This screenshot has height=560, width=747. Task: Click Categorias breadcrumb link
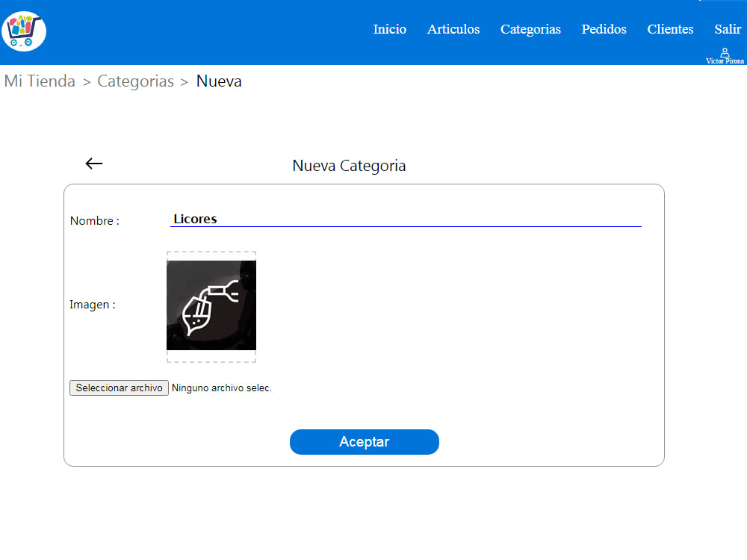coord(135,81)
